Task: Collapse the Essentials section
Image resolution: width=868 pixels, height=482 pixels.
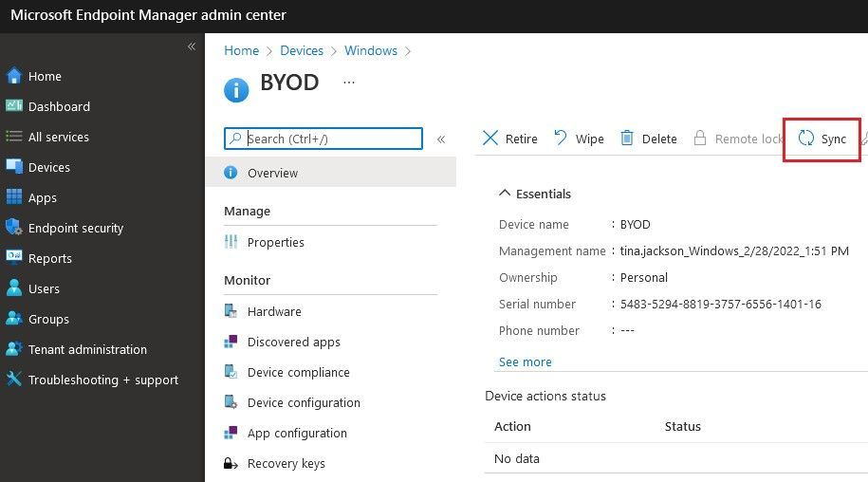Action: click(x=505, y=194)
